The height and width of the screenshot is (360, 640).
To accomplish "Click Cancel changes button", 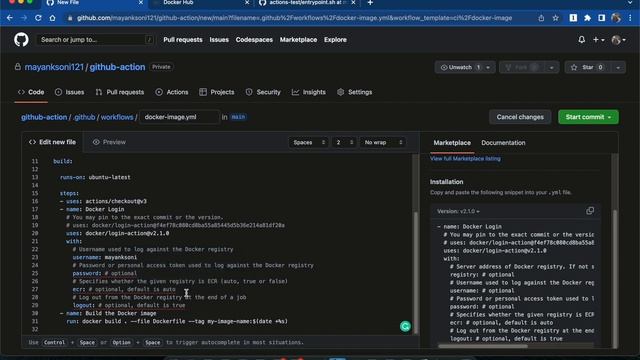I will 520,117.
